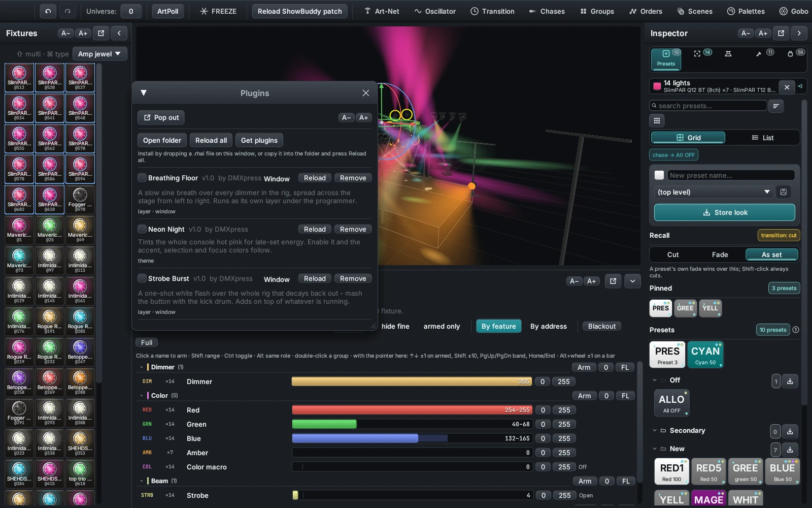The width and height of the screenshot is (812, 508).
Task: Click the pink swatch next to 14 lights
Action: click(657, 86)
